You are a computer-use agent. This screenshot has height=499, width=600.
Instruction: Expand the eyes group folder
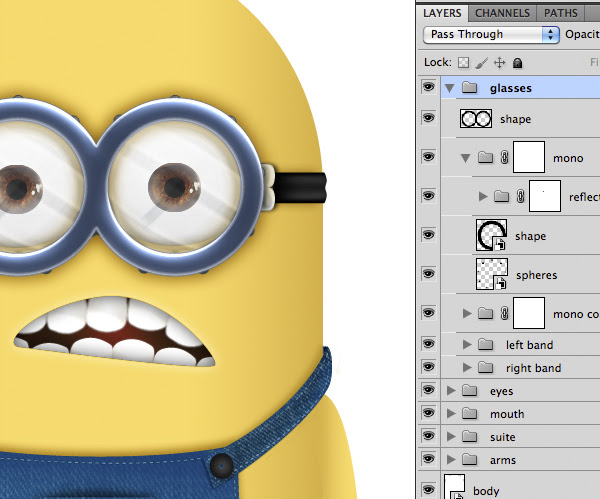(x=451, y=391)
